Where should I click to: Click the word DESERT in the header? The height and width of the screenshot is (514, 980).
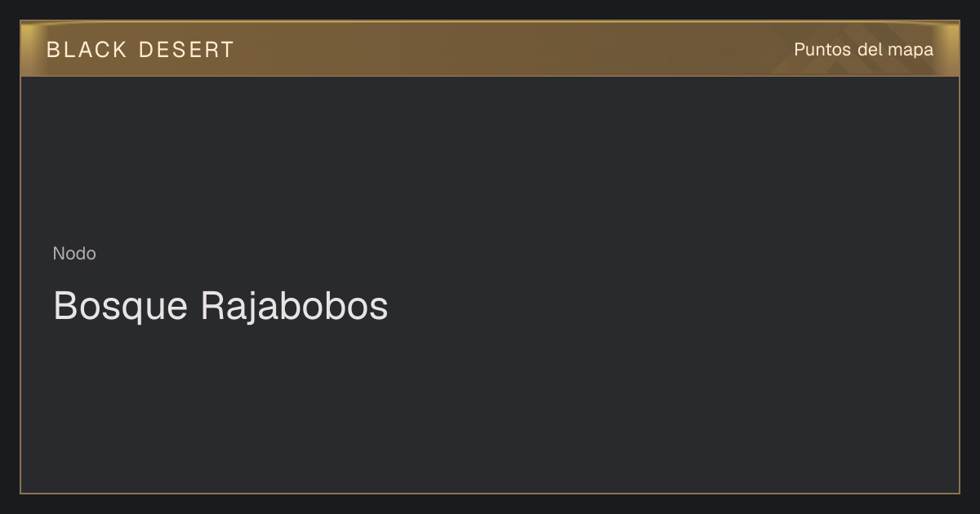pyautogui.click(x=186, y=50)
